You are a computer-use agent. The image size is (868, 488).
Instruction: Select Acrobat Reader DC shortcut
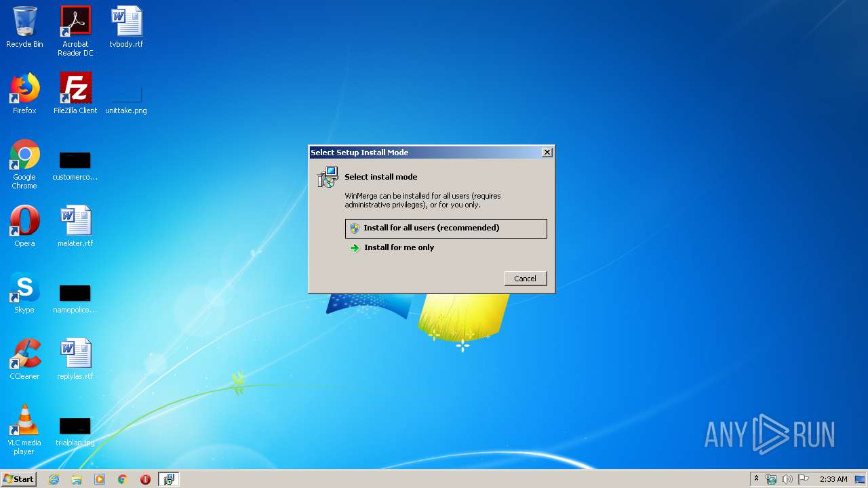(75, 31)
